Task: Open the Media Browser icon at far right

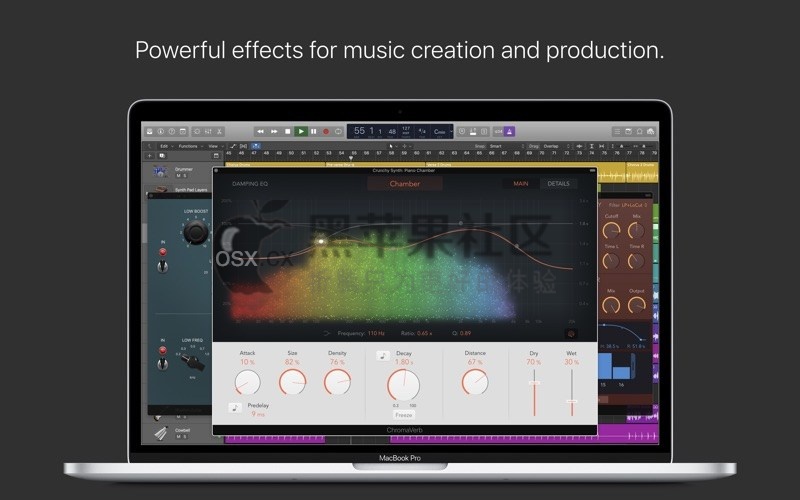Action: click(651, 131)
